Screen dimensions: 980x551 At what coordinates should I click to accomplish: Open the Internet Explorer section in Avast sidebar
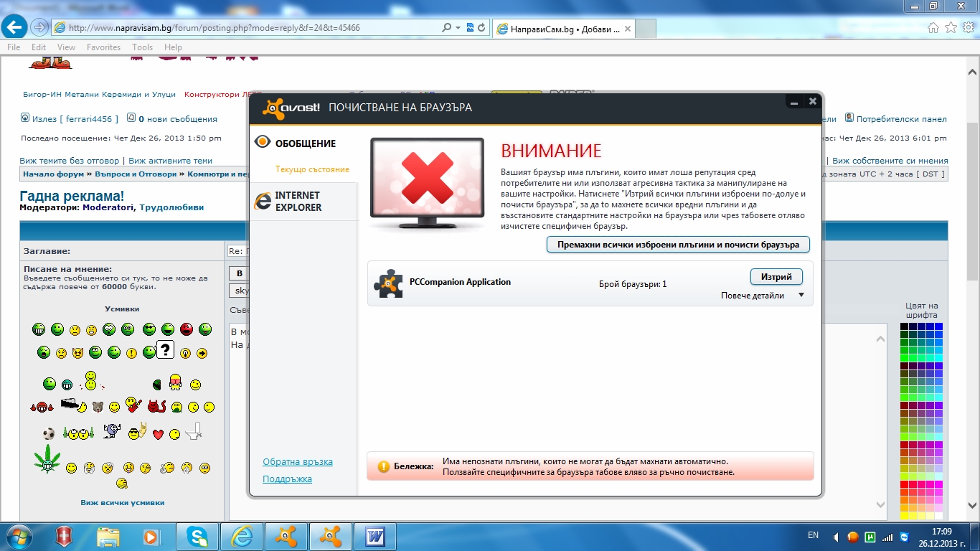click(x=298, y=202)
